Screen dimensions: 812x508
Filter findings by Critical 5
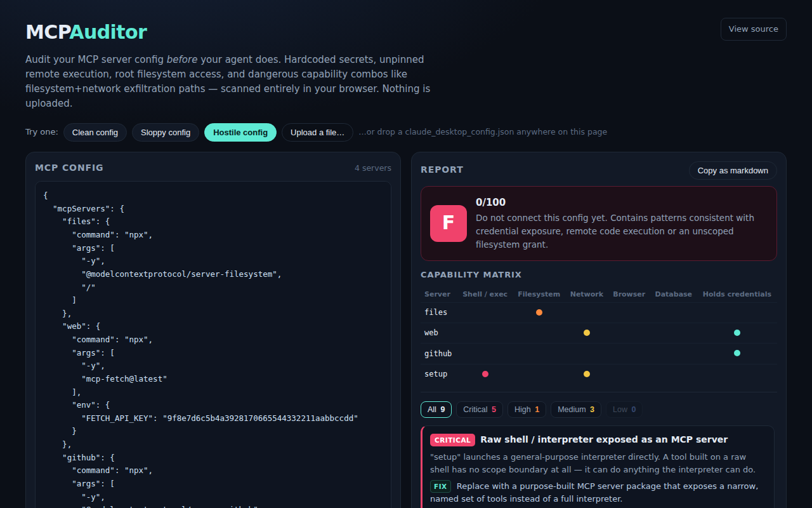point(480,410)
